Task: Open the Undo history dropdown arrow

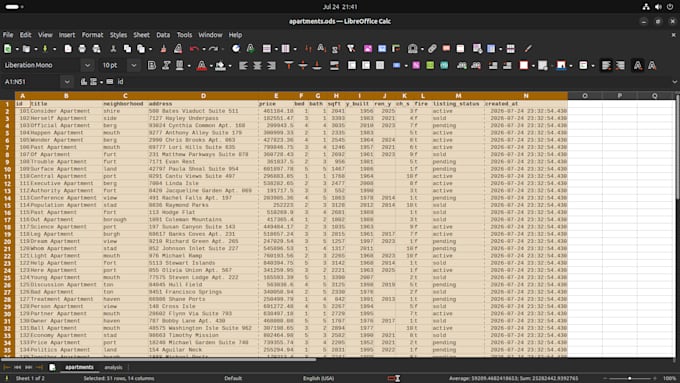Action: tap(203, 49)
